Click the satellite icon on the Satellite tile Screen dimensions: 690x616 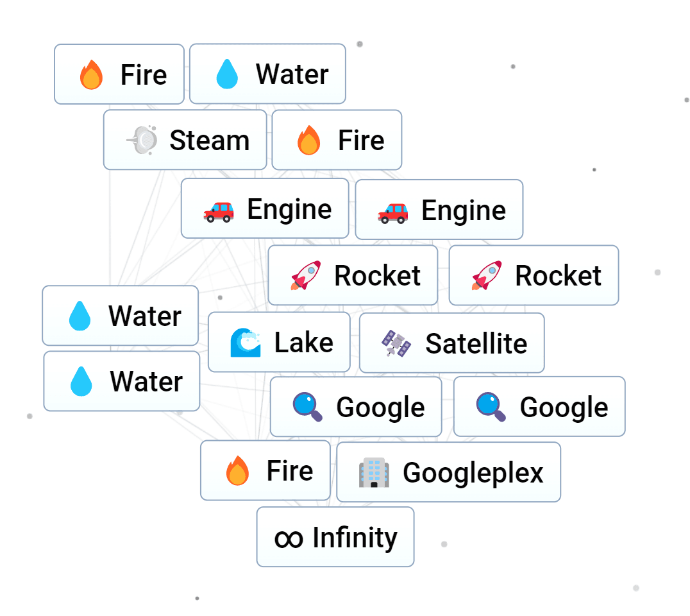[394, 343]
